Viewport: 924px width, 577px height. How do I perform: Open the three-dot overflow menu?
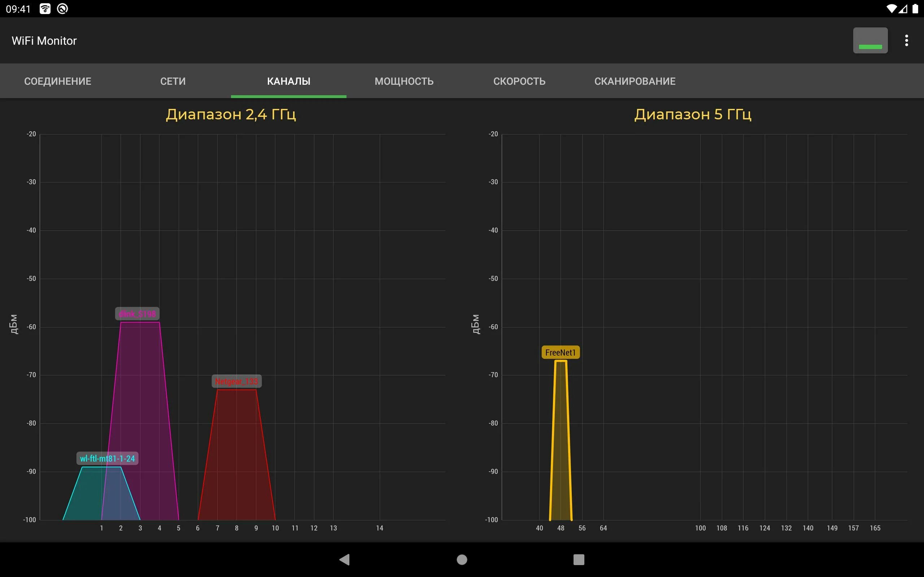[906, 40]
